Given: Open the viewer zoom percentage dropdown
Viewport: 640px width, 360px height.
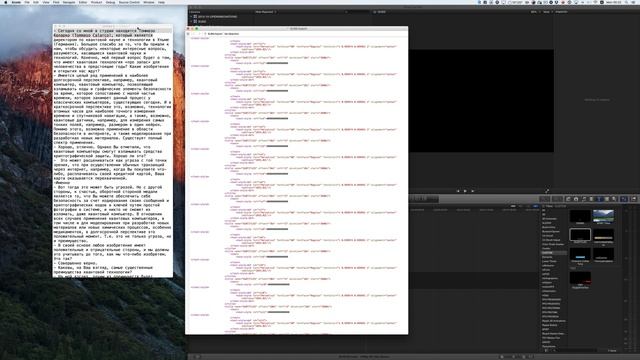Looking at the screenshot, I should (534, 12).
